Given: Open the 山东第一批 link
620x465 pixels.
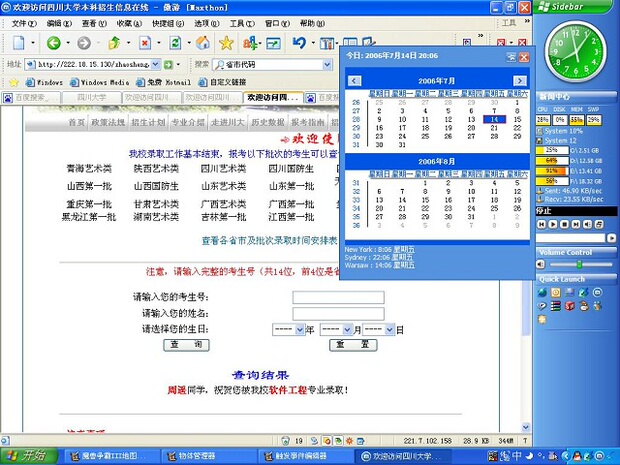Looking at the screenshot, I should 291,186.
